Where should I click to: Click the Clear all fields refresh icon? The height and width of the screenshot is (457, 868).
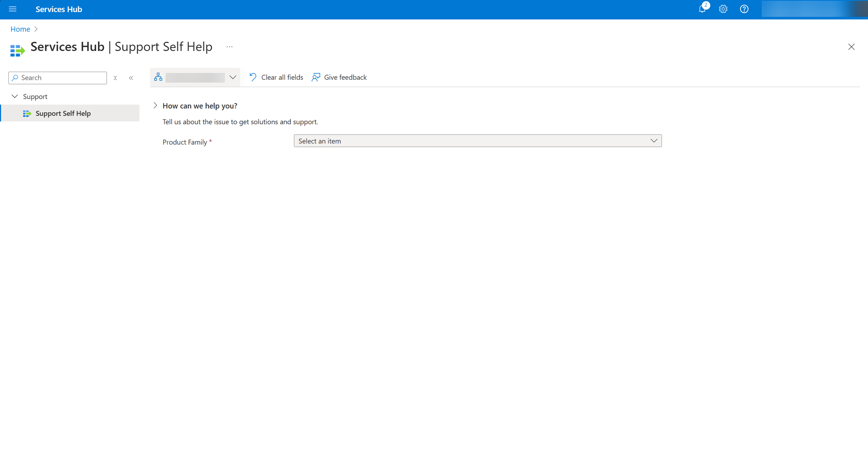(253, 77)
